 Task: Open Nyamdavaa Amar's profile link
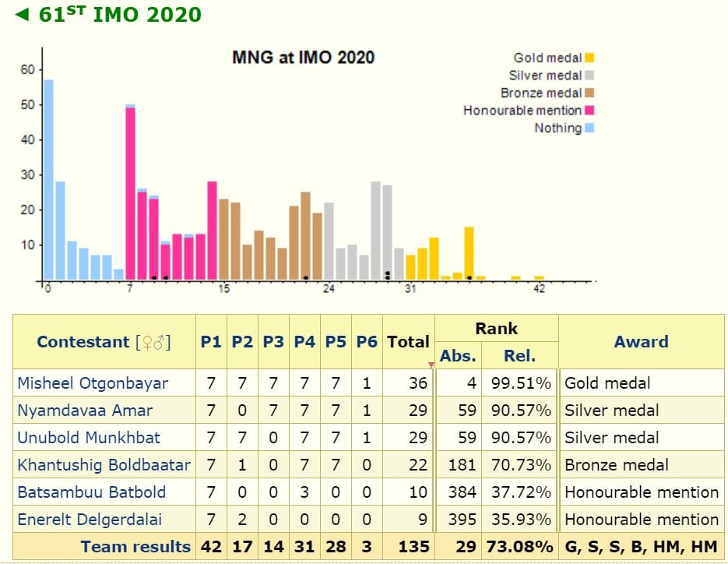(x=85, y=411)
